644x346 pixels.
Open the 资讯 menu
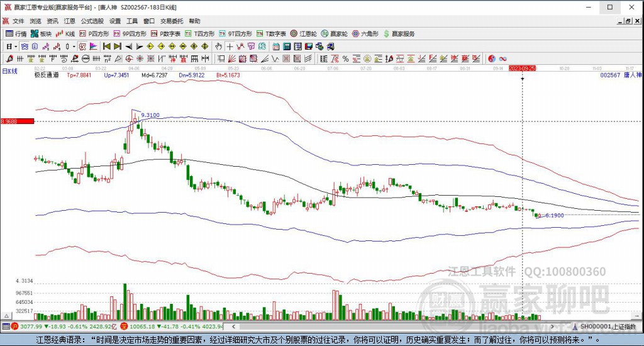52,21
